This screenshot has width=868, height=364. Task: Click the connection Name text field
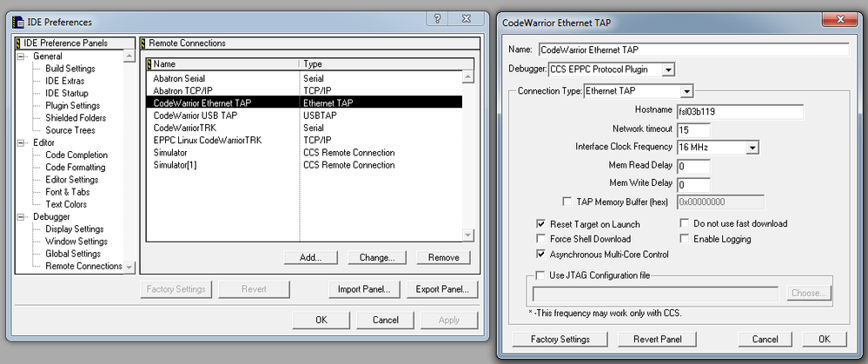tap(693, 50)
